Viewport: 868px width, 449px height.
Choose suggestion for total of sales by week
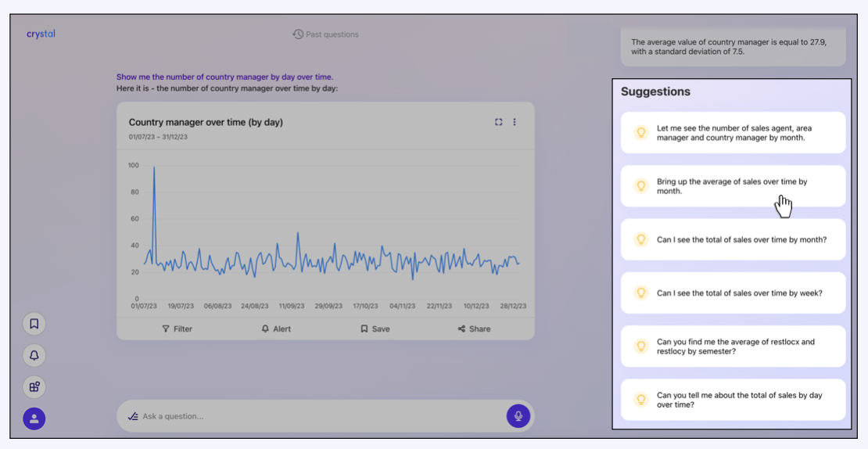[733, 293]
